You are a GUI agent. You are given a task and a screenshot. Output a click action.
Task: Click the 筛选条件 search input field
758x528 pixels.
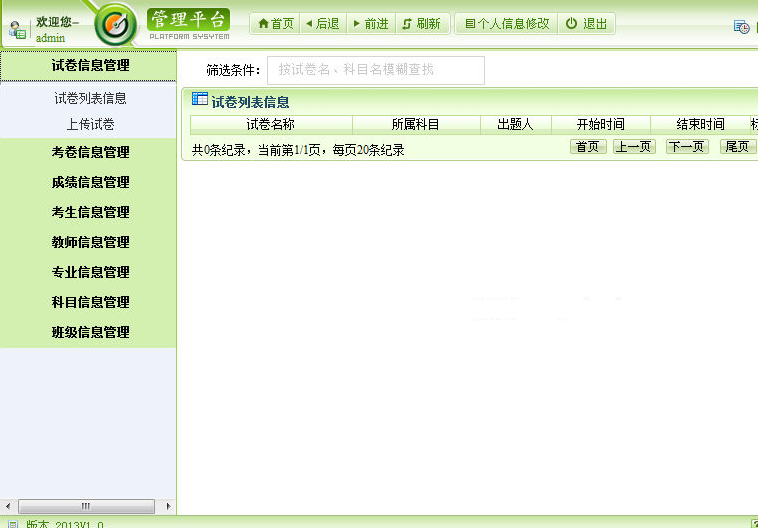(376, 70)
